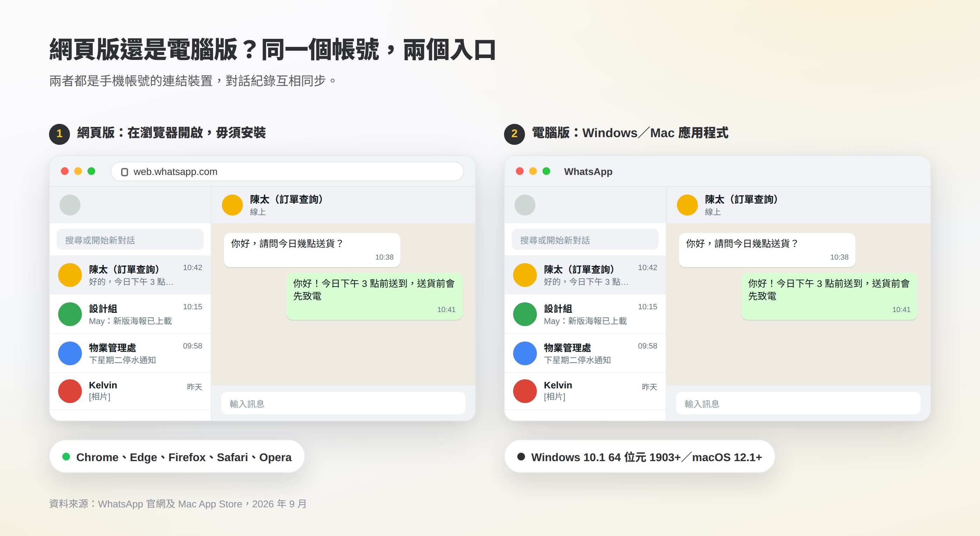Image resolution: width=980 pixels, height=536 pixels.
Task: Click 輸入訊息 message box in desktop app
Action: (x=798, y=403)
